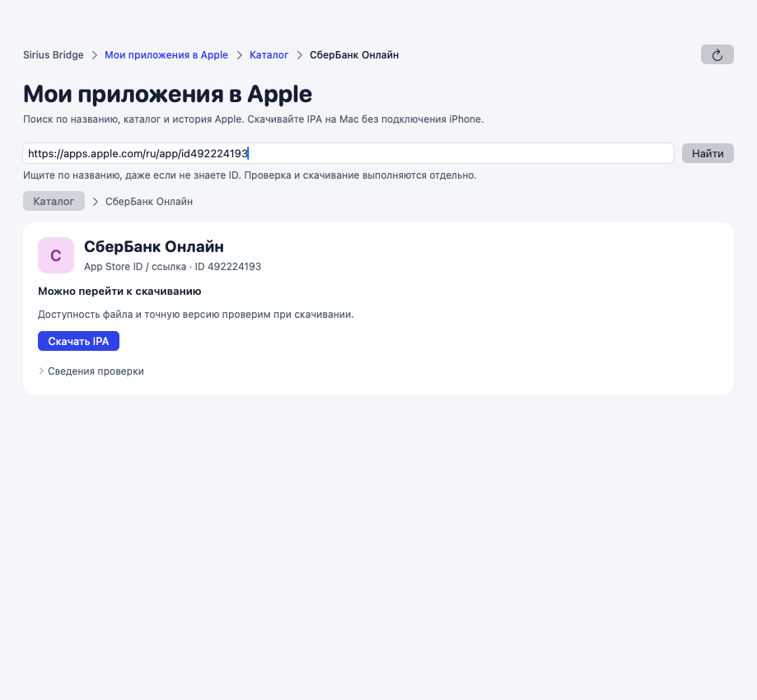Image resolution: width=757 pixels, height=700 pixels.
Task: Click СберБанк Онлайн beside the gray Каталог button
Action: [149, 201]
